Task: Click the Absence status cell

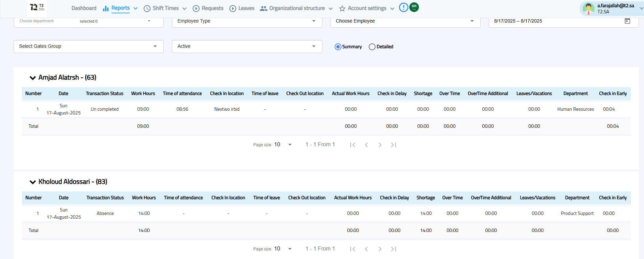Action: coord(105,214)
